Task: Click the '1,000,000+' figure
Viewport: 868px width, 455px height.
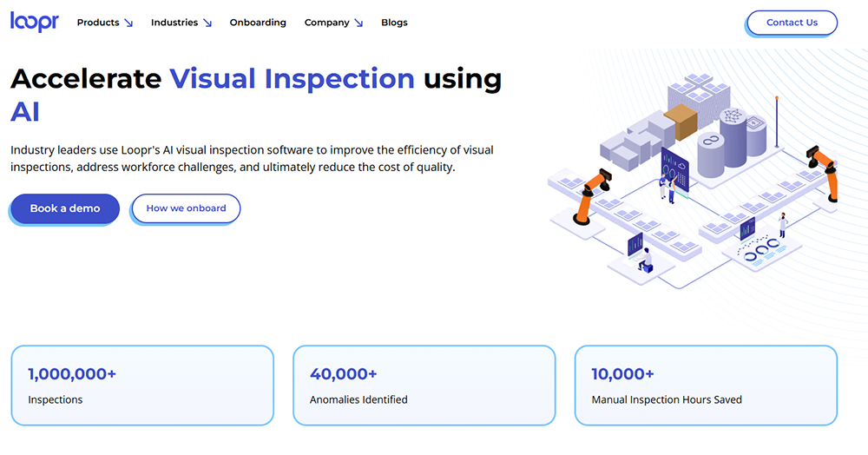Action: tap(72, 374)
